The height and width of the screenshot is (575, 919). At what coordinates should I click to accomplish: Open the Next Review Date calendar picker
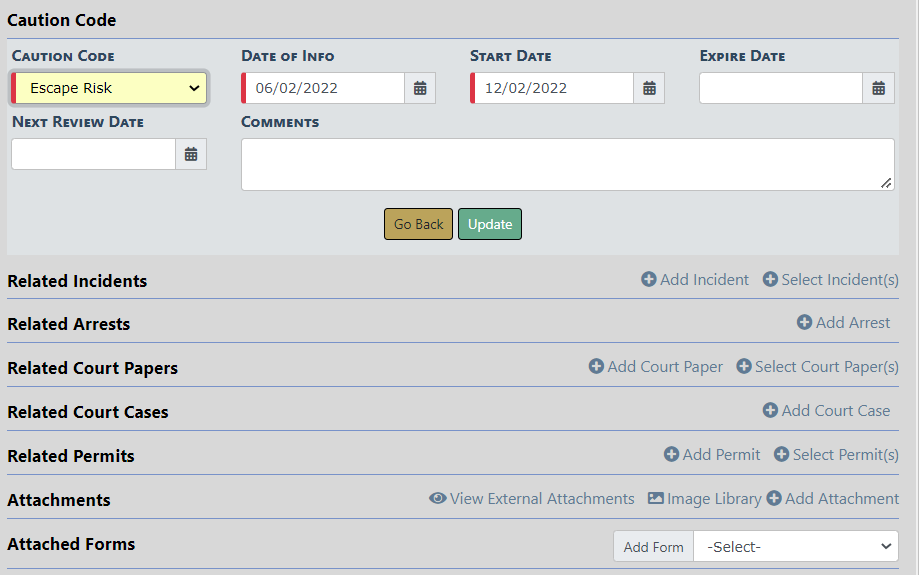(191, 154)
